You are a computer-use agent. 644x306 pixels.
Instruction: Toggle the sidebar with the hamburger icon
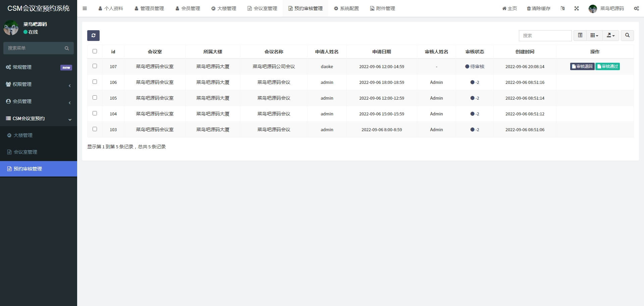85,8
